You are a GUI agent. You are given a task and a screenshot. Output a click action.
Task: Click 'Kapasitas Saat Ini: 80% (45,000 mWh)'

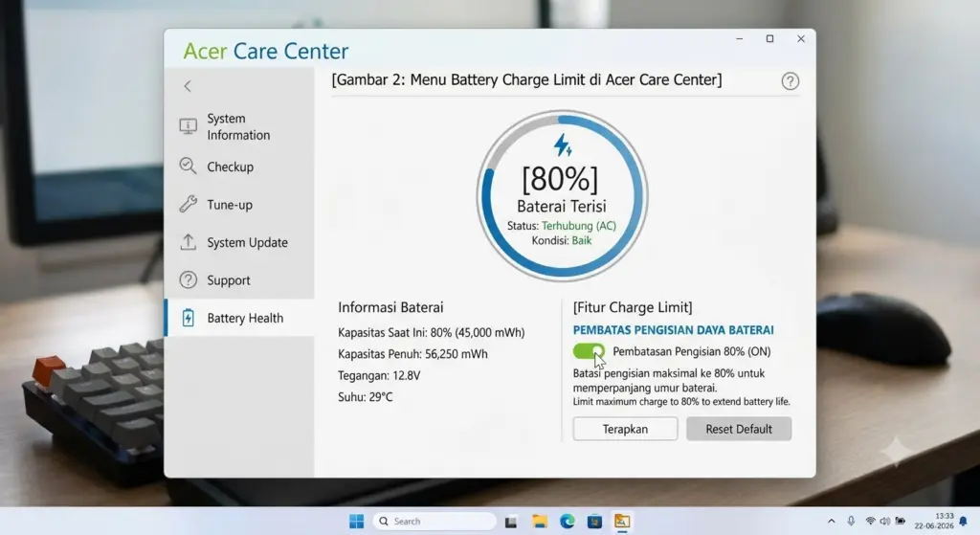[x=432, y=332]
